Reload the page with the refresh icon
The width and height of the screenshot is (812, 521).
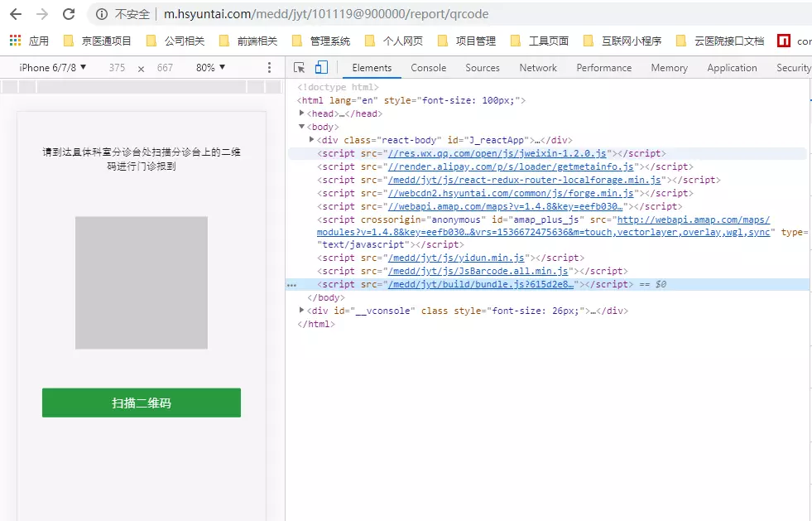pos(69,14)
